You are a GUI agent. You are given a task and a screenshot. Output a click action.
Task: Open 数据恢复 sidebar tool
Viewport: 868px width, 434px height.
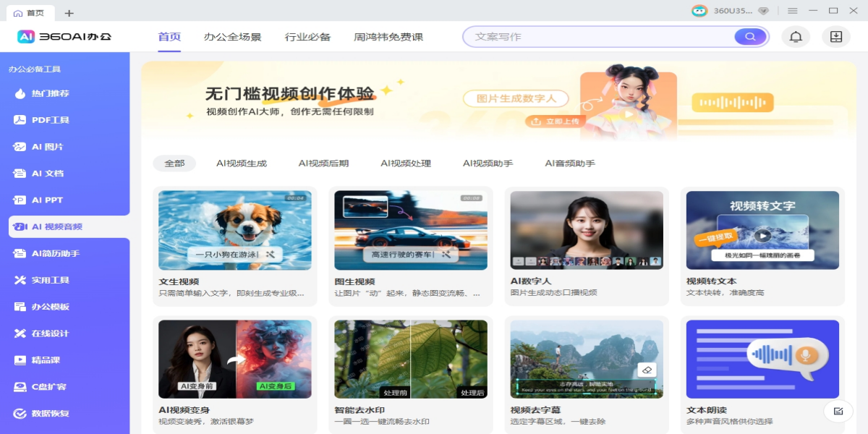(x=51, y=414)
